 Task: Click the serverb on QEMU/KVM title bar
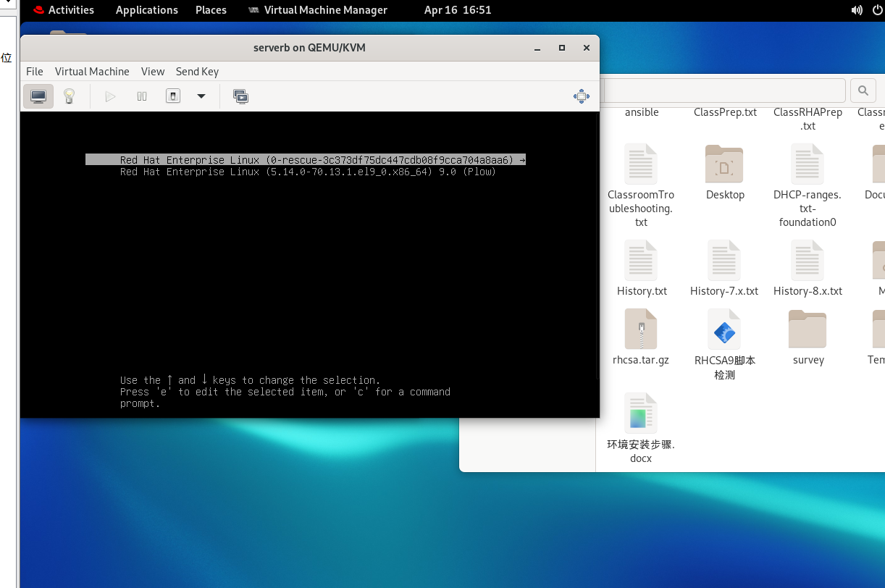309,48
